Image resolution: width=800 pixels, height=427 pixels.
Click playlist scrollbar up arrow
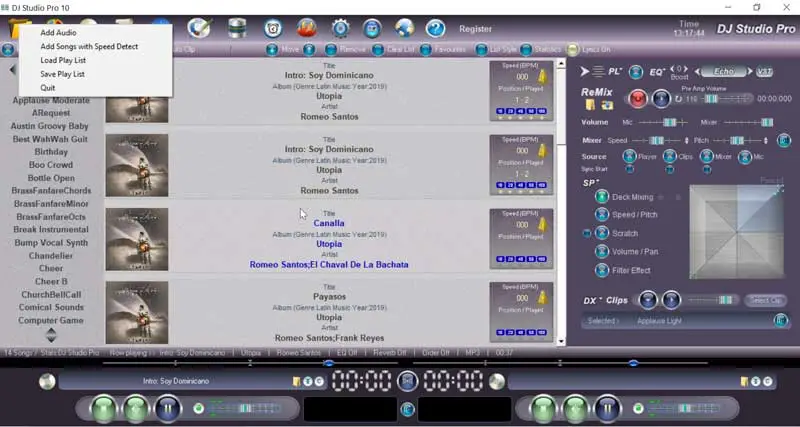coord(561,64)
